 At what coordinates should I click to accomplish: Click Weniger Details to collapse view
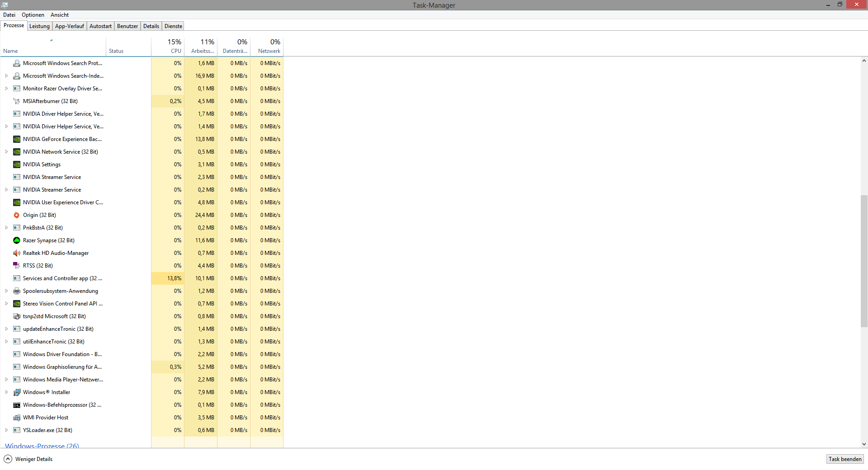[x=34, y=459]
